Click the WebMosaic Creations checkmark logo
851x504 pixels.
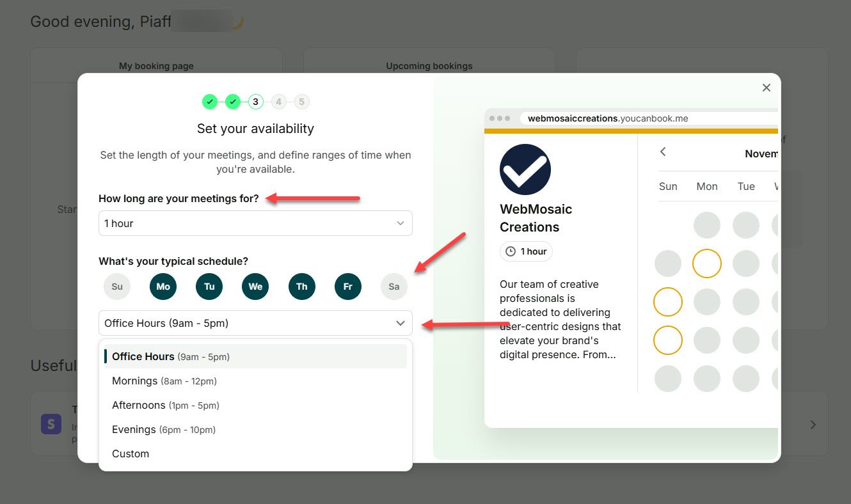tap(525, 169)
